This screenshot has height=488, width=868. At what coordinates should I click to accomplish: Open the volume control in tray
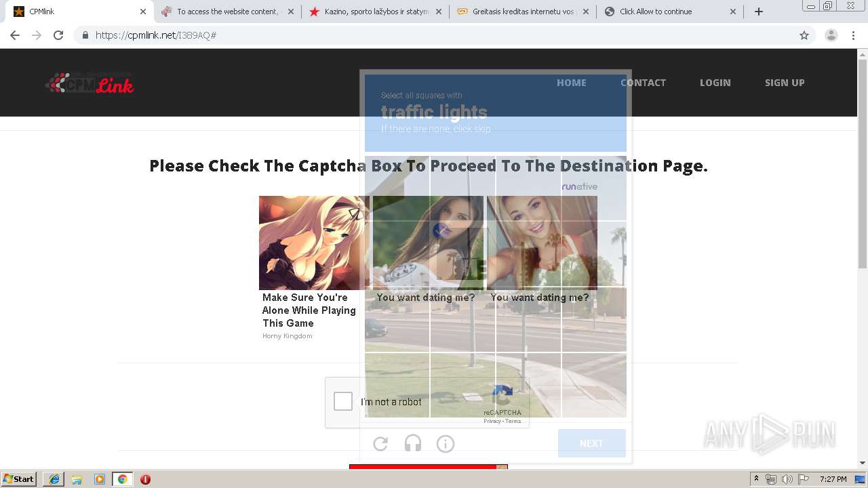[787, 479]
